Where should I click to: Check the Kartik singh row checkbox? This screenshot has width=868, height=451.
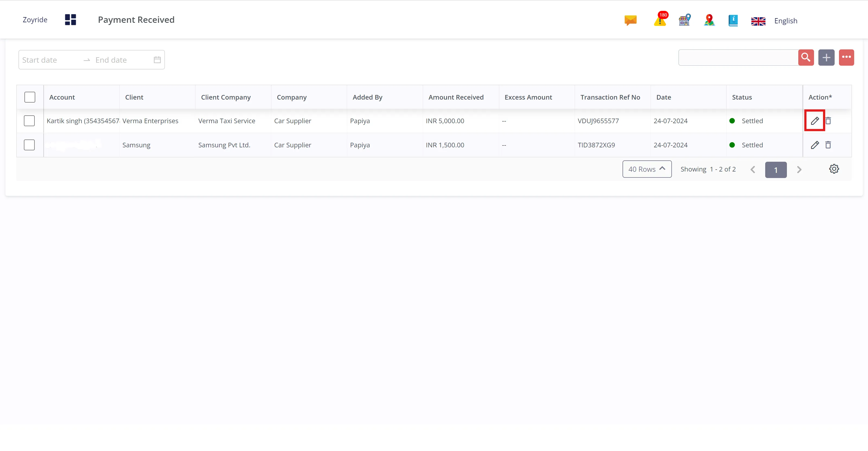pos(29,121)
